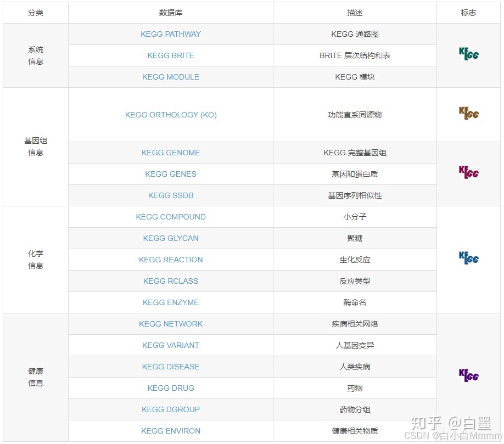Screen dimensions: 504x444
Task: Click the 描述 column header
Action: [x=355, y=13]
